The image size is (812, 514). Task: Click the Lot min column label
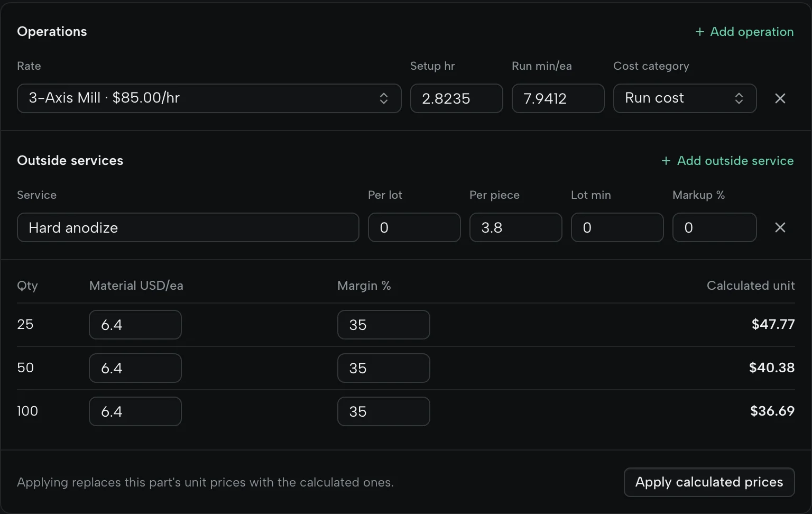pyautogui.click(x=591, y=195)
